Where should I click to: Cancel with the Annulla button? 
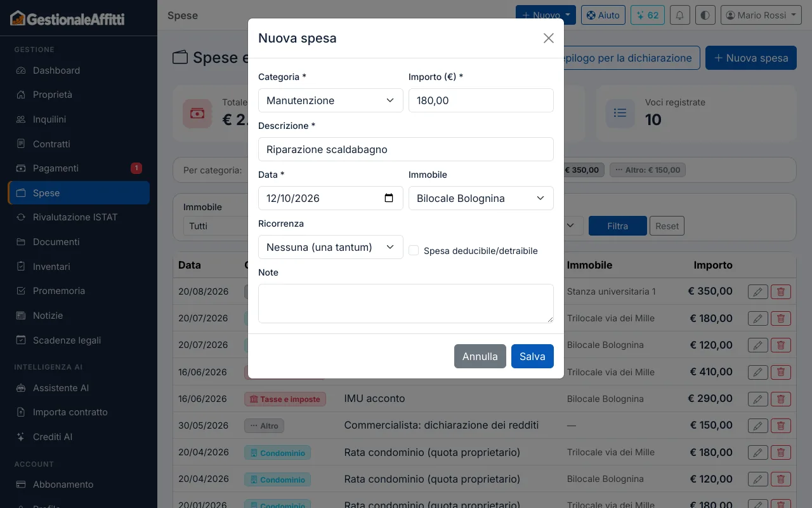(x=480, y=356)
